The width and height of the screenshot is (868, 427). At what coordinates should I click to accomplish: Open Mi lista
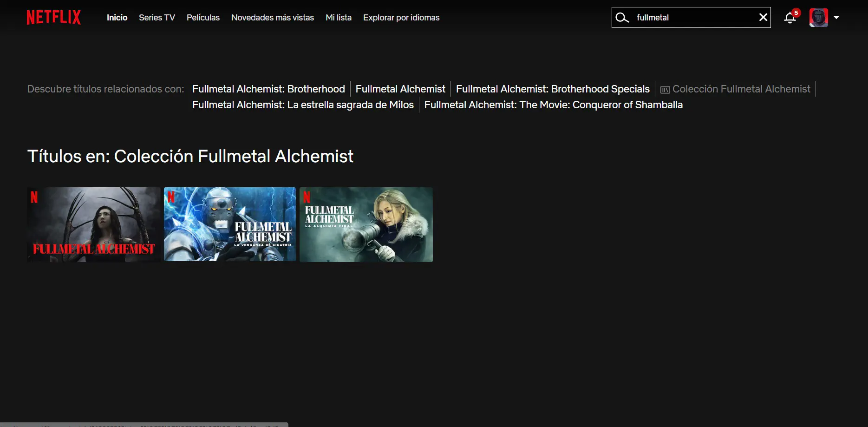click(x=339, y=18)
